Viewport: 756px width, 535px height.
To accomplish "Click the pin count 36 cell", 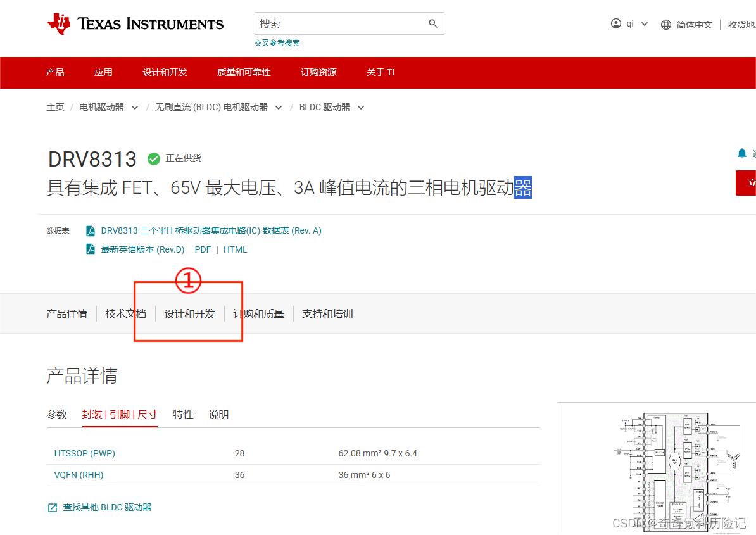I will (x=239, y=475).
